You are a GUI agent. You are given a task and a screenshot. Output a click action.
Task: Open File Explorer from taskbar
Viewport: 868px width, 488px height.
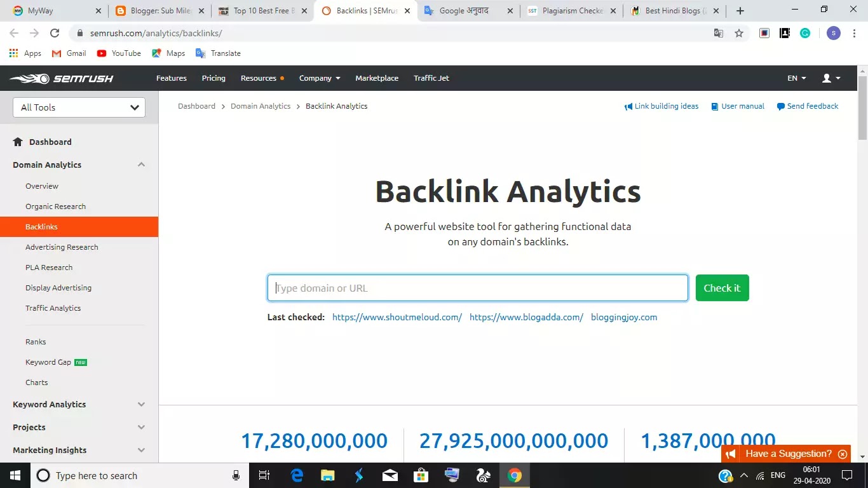[x=328, y=475]
